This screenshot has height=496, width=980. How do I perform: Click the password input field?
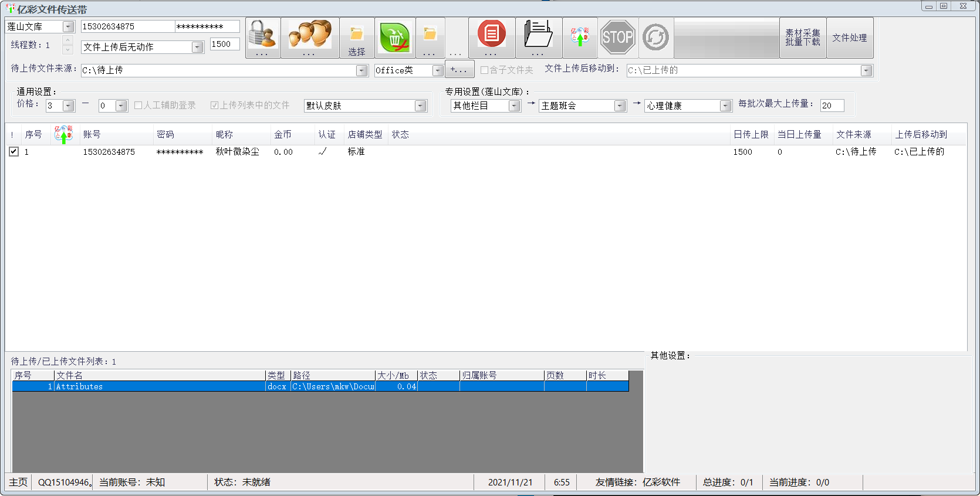tap(207, 26)
